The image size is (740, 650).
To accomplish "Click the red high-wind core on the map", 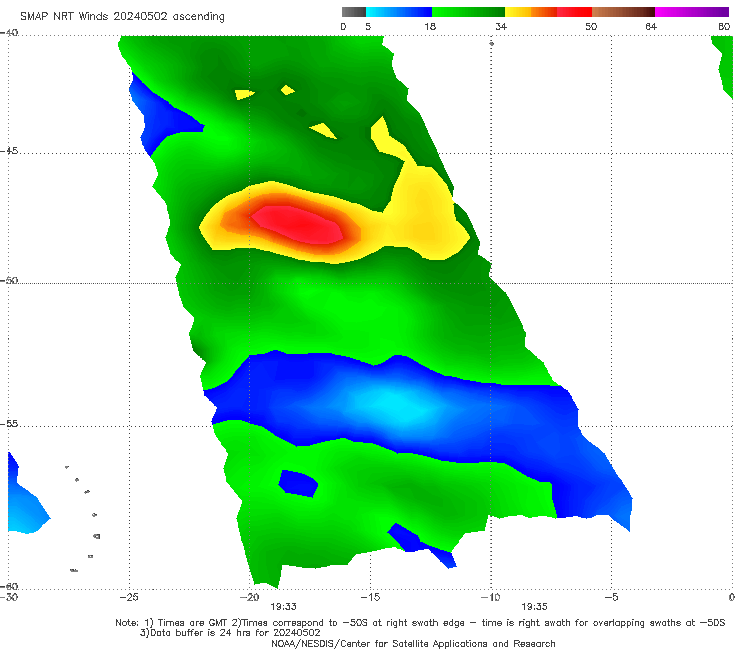I will click(x=297, y=224).
